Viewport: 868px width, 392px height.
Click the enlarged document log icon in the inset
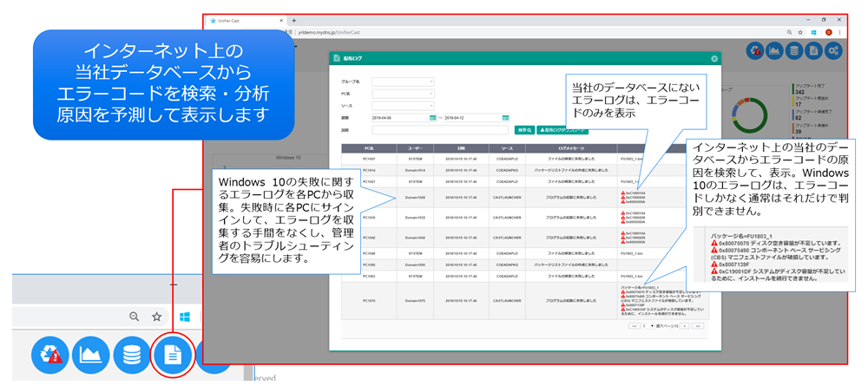[x=173, y=355]
